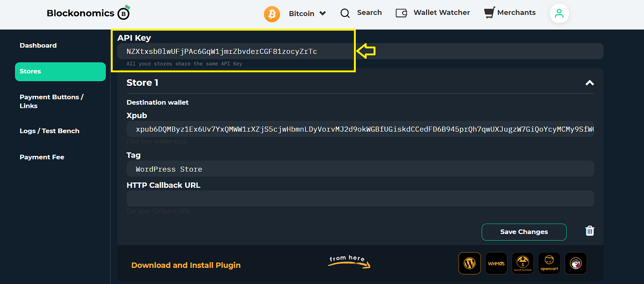644x284 pixels.
Task: Select the WHMCS plugin icon
Action: point(496,263)
